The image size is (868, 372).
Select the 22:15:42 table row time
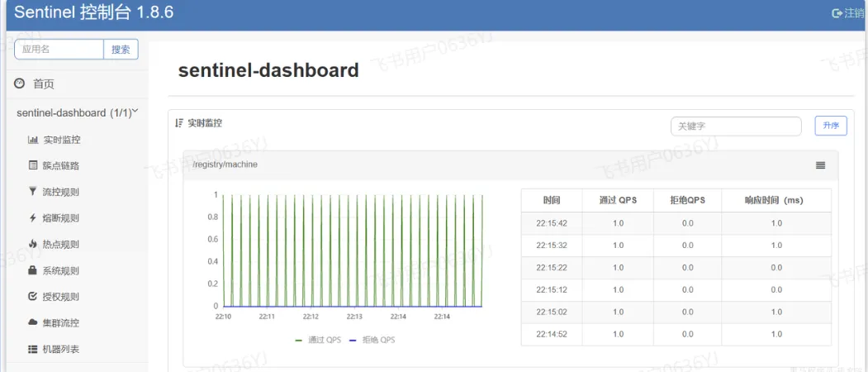552,223
